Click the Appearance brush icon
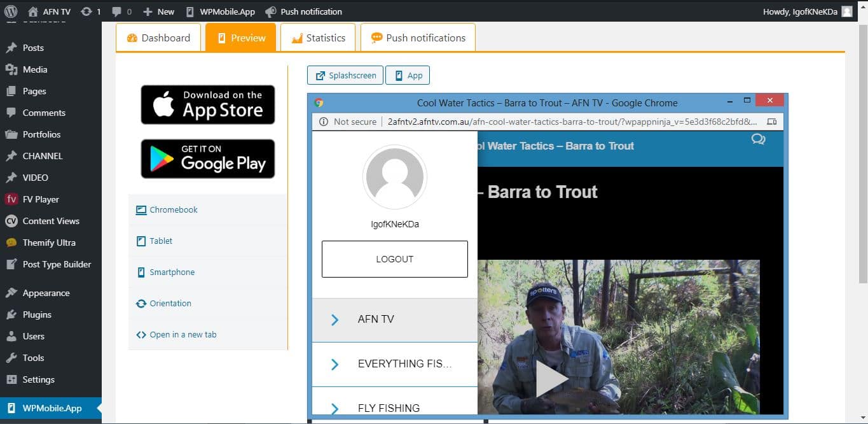This screenshot has height=424, width=868. pos(11,293)
